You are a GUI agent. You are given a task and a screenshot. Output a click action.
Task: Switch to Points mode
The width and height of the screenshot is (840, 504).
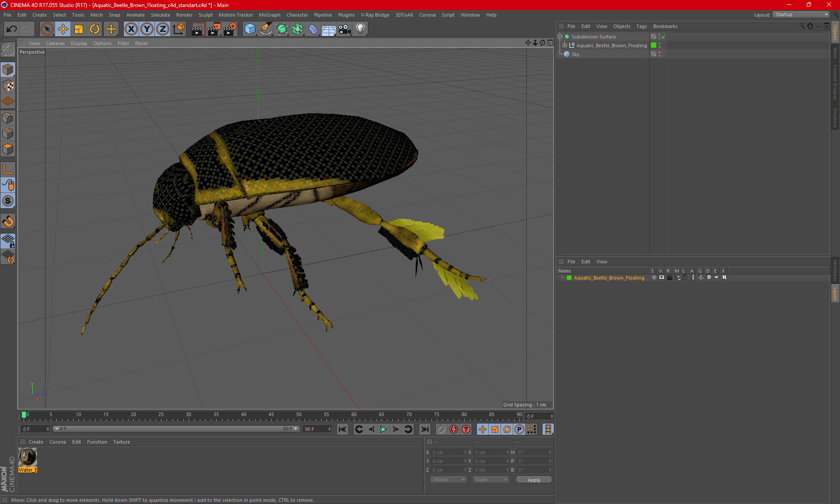[x=8, y=118]
